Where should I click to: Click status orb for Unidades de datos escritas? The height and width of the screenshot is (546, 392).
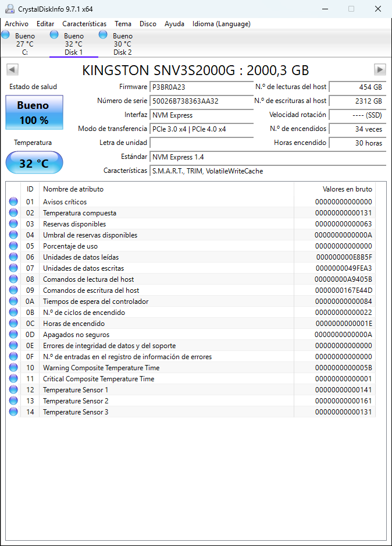click(x=13, y=268)
